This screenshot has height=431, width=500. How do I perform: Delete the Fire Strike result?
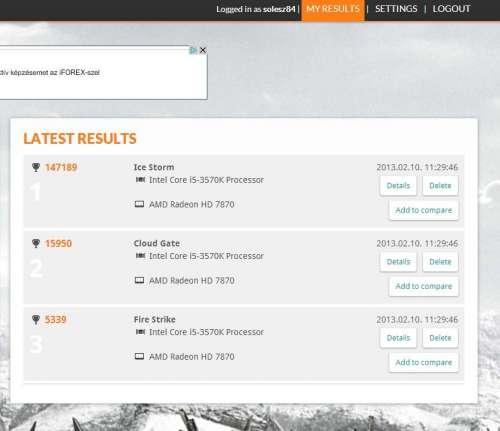[440, 338]
